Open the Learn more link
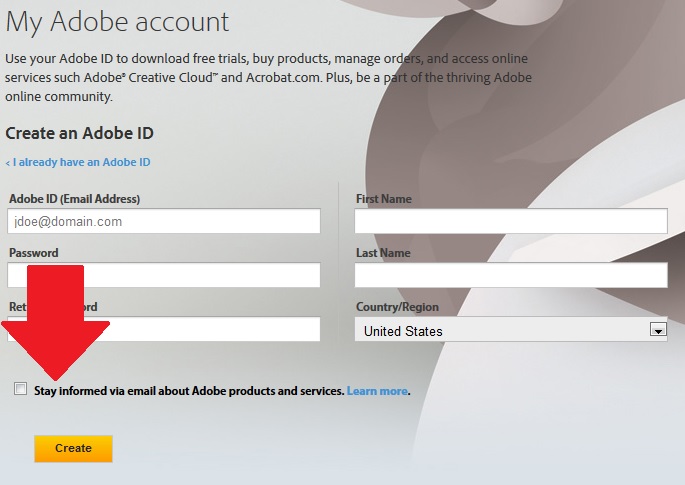Screen dimensions: 685x485 [x=377, y=391]
